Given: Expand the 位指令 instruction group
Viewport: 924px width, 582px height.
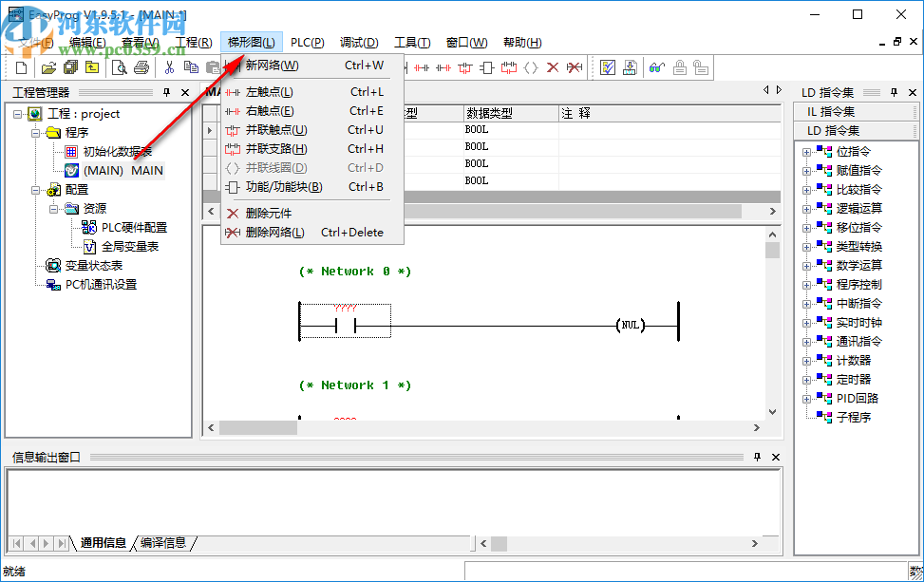Looking at the screenshot, I should pyautogui.click(x=806, y=152).
